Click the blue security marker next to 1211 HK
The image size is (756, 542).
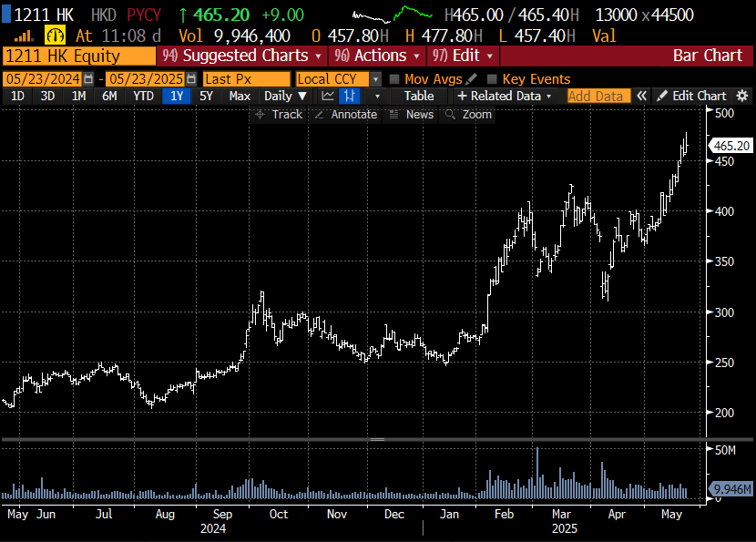[x=6, y=15]
